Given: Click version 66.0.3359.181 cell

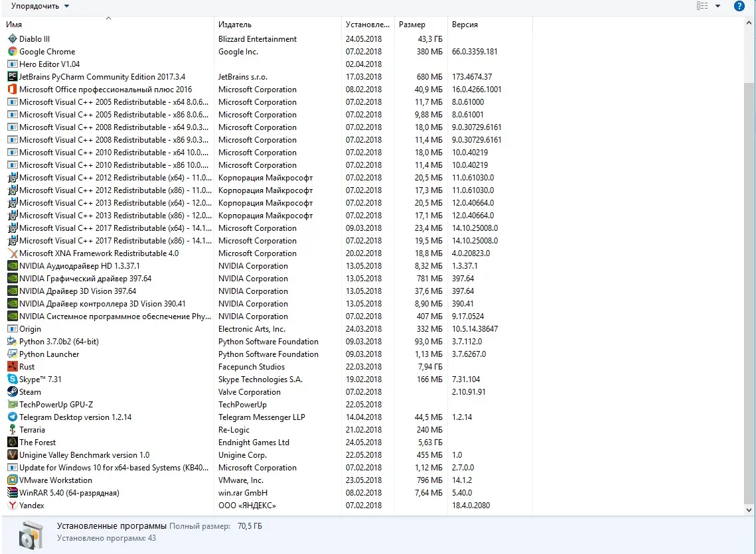Looking at the screenshot, I should [475, 52].
